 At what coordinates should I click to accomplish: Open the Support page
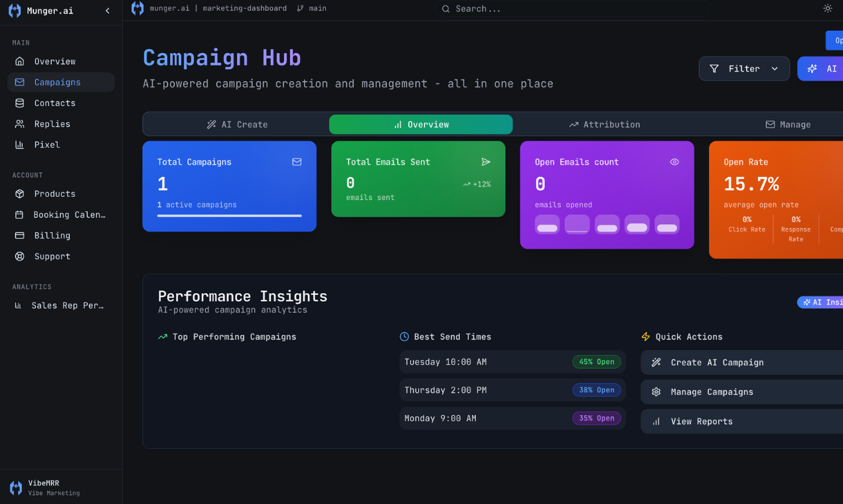(52, 257)
